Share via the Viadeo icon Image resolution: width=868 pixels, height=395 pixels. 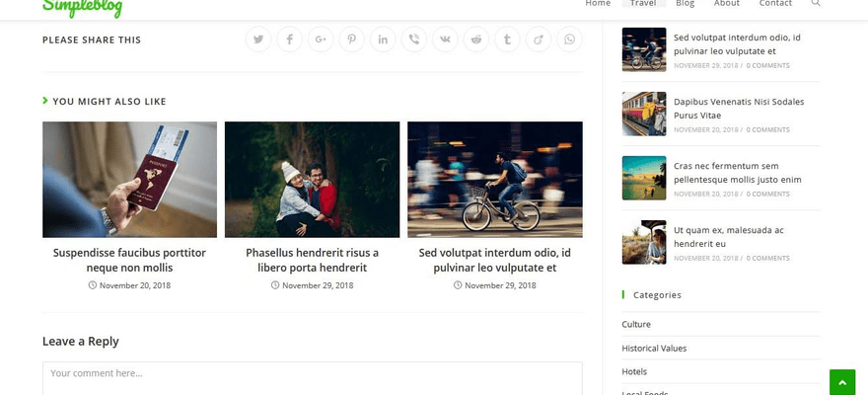click(x=539, y=39)
